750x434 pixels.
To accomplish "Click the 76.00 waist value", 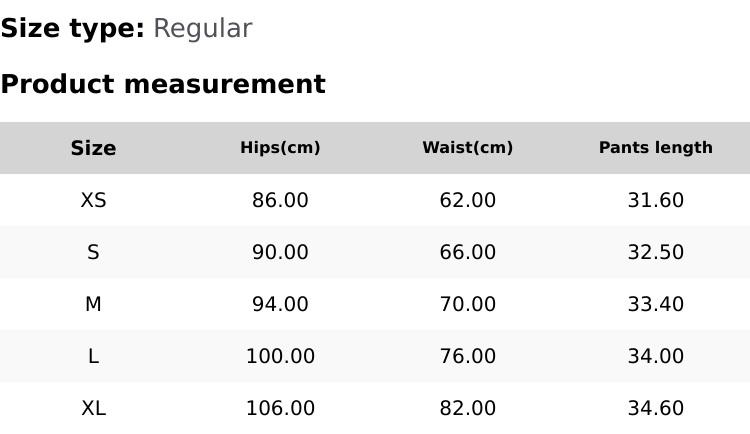I will [467, 357].
